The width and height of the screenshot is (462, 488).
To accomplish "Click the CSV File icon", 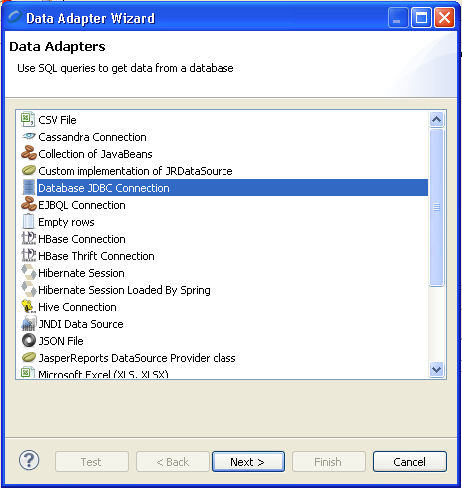I will point(28,119).
